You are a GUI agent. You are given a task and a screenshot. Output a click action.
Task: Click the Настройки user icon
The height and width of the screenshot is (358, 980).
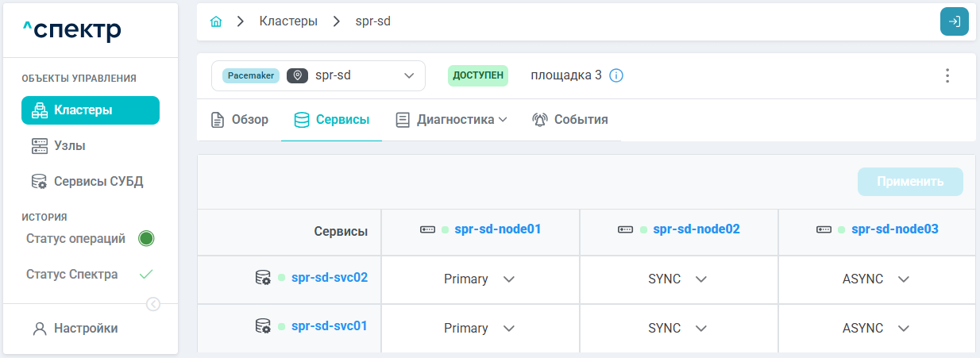[40, 329]
